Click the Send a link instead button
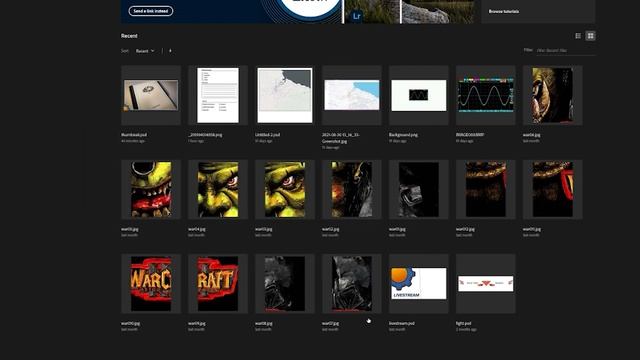 (x=151, y=11)
